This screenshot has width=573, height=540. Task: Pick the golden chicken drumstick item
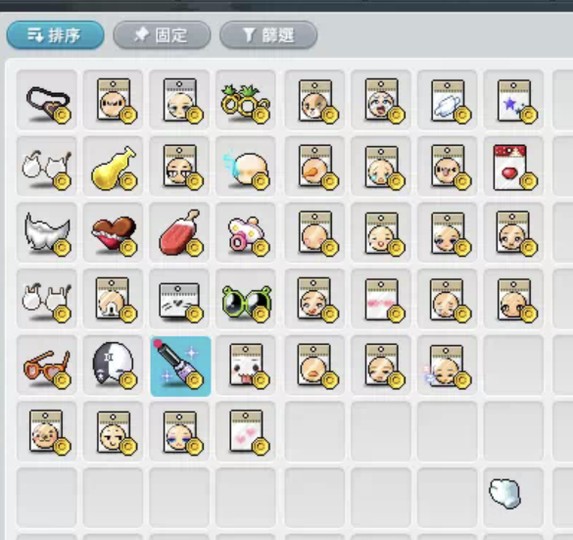113,166
